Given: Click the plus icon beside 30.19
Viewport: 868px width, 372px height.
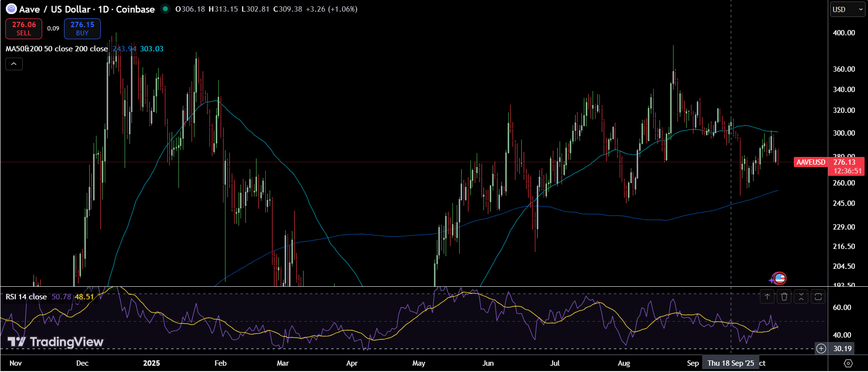Looking at the screenshot, I should (821, 348).
